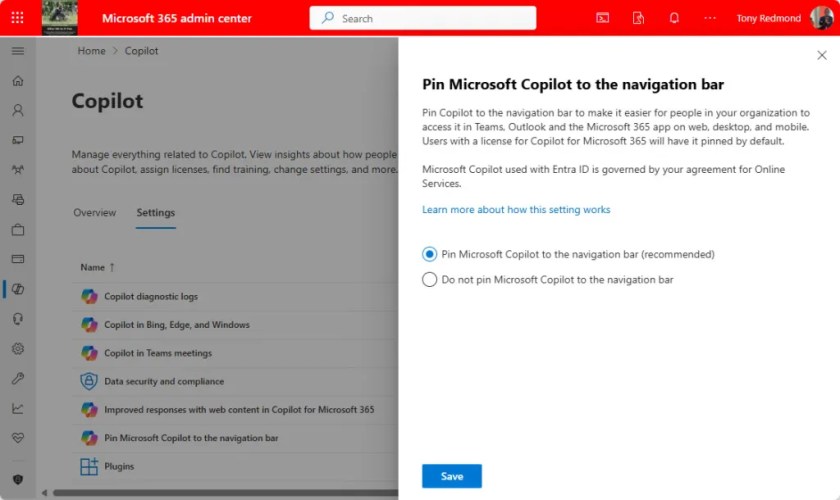
Task: Open Setup wrench icon in sidebar
Action: (18, 379)
